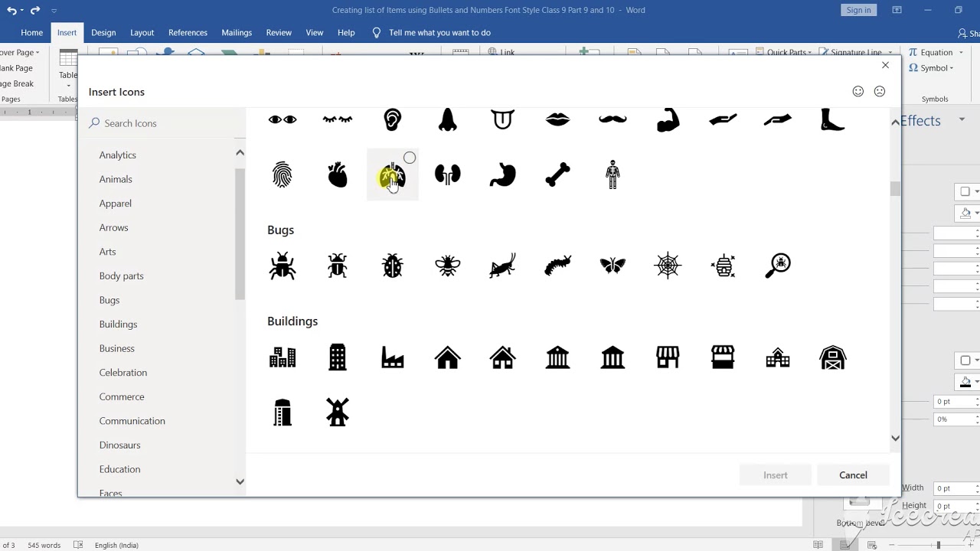The height and width of the screenshot is (551, 980).
Task: Select the butterfly icon
Action: [x=612, y=266]
